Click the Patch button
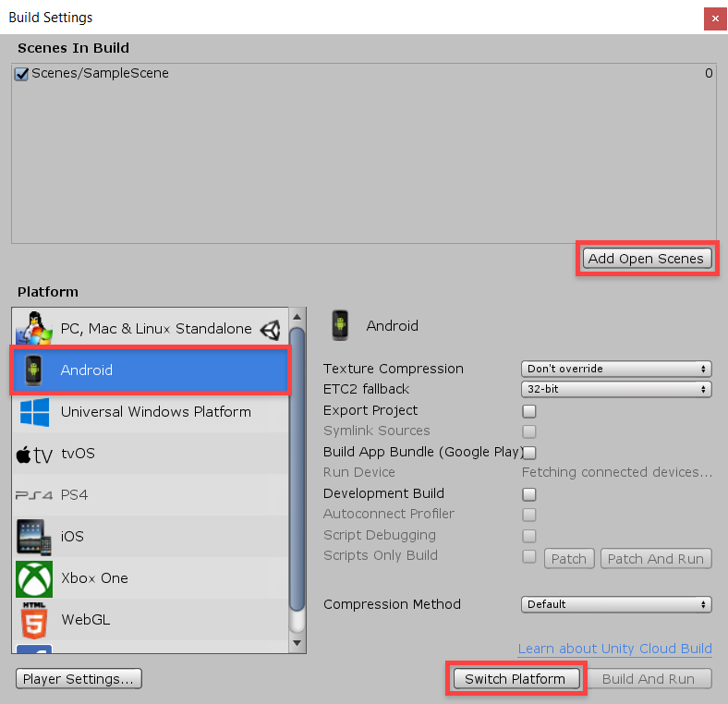Viewport: 728px width, 704px height. pyautogui.click(x=569, y=559)
